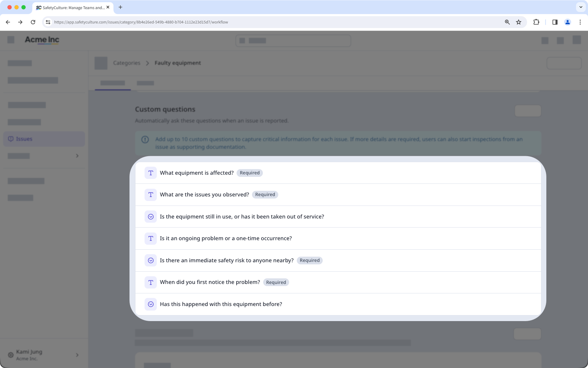Viewport: 588px width, 368px height.
Task: Open the Issues menu in sidebar
Action: 44,139
